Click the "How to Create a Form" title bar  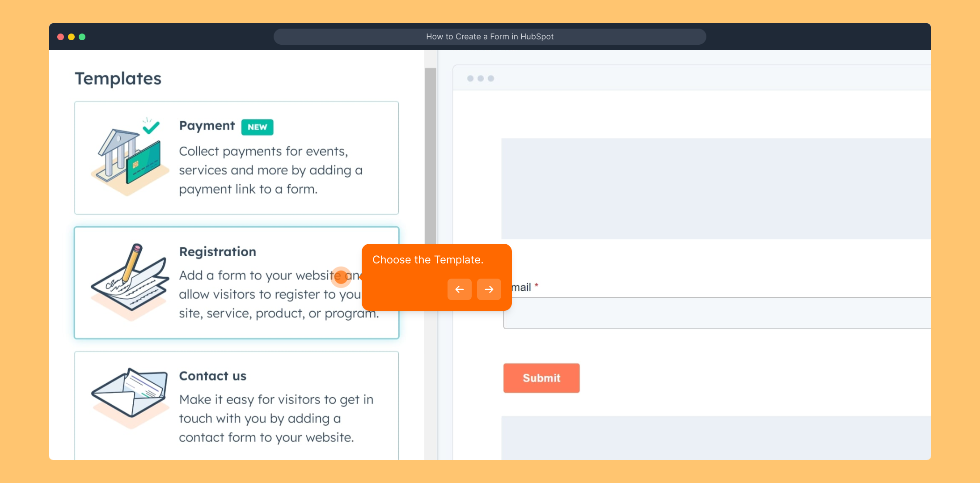click(490, 37)
